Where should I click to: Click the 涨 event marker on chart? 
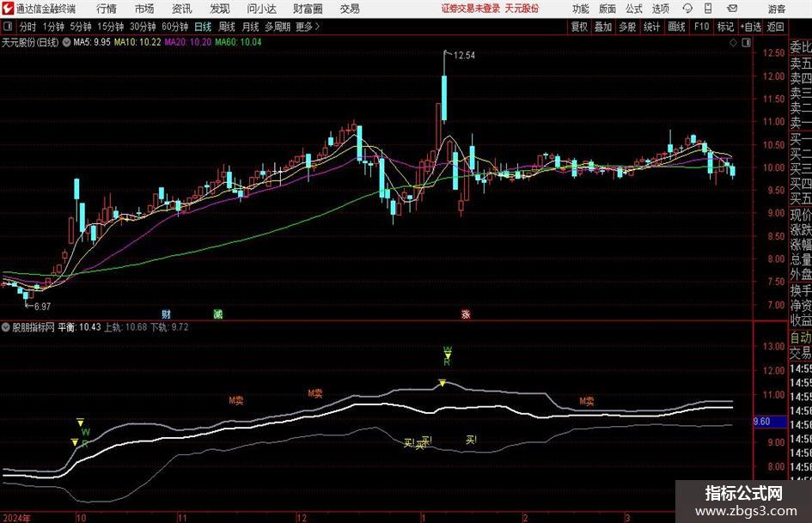466,313
